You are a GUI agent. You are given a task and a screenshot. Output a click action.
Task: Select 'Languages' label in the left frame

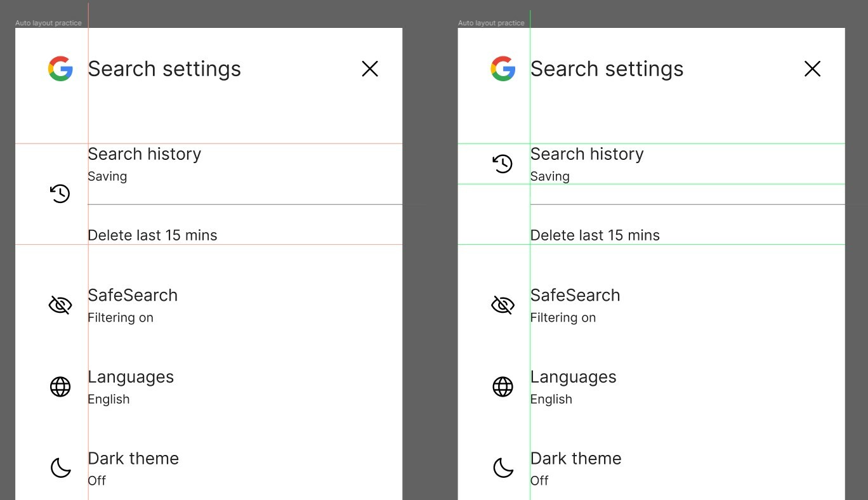coord(131,378)
